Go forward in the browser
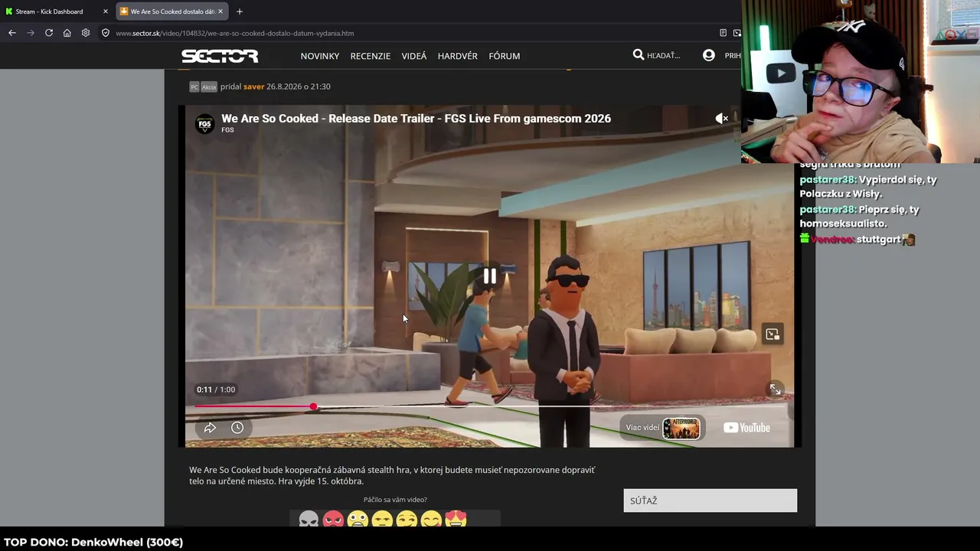Viewport: 980px width, 551px height. point(31,33)
